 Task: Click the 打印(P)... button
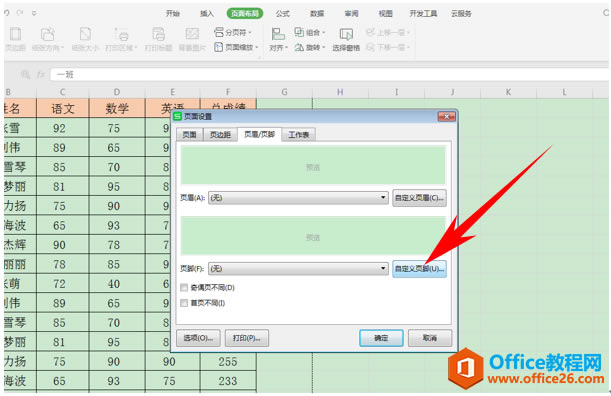[247, 338]
